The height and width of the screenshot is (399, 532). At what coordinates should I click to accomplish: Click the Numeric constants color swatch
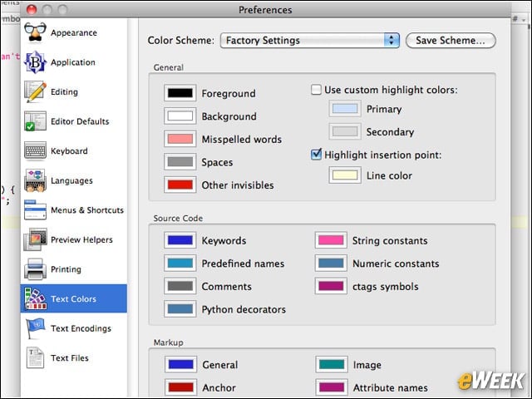(x=331, y=263)
